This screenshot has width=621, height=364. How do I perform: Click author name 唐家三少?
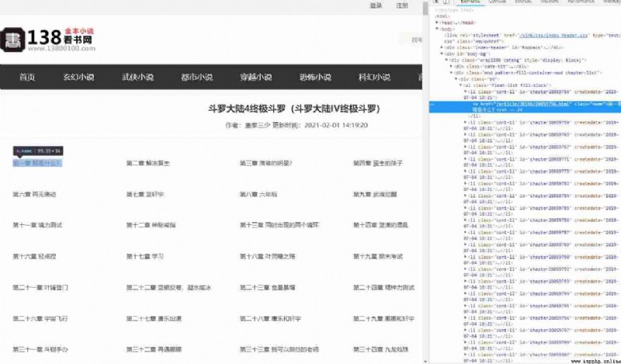pos(258,125)
